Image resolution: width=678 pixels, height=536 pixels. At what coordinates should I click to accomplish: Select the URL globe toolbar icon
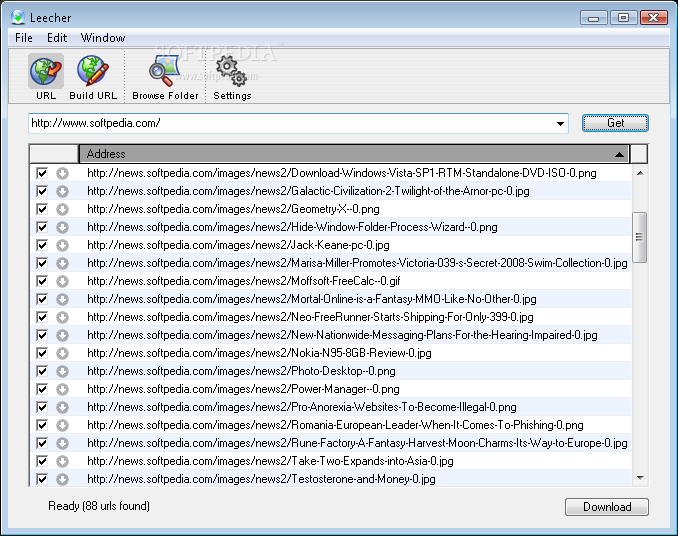46,71
